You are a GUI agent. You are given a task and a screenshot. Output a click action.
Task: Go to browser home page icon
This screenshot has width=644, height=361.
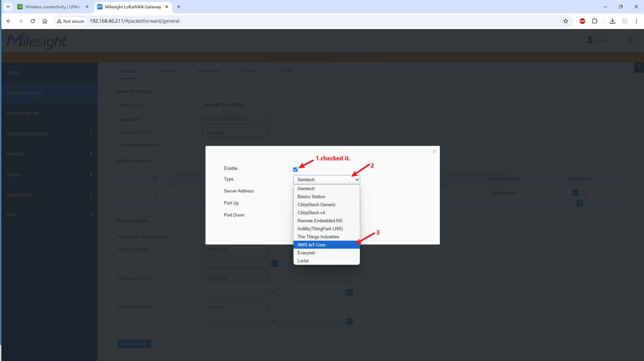[x=45, y=21]
